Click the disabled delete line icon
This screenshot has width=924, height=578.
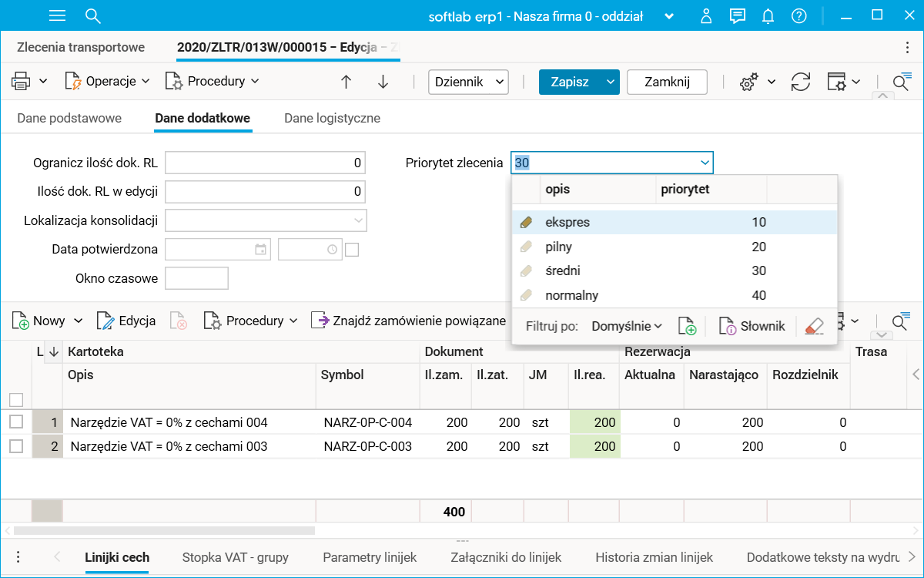[179, 321]
